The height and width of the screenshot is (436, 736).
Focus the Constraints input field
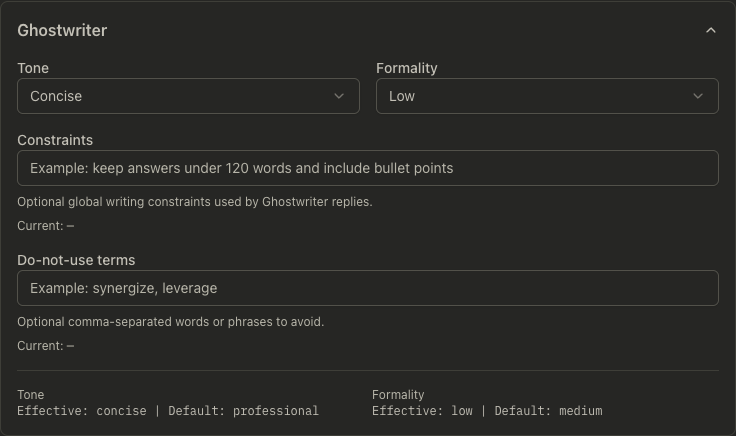(x=368, y=168)
